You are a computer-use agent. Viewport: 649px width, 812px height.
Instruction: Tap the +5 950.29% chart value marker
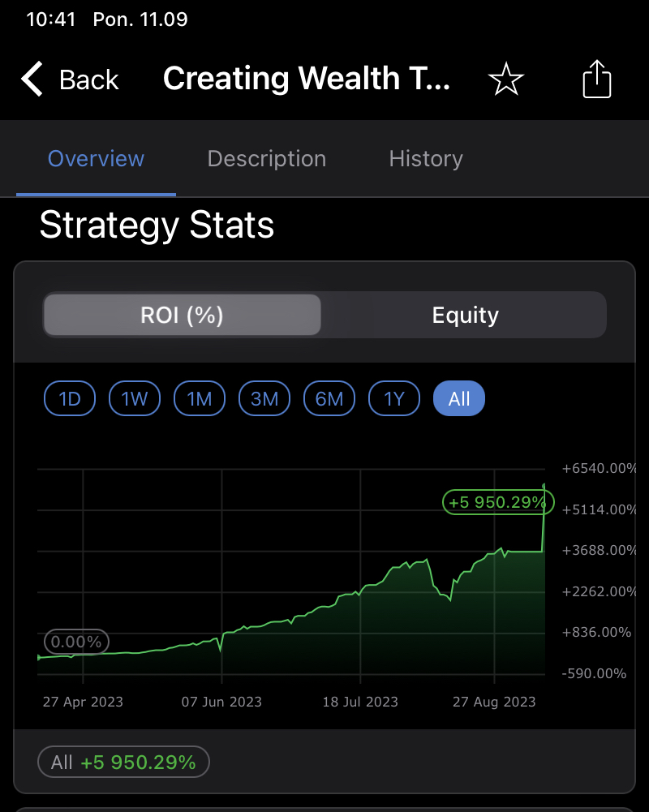pyautogui.click(x=498, y=503)
